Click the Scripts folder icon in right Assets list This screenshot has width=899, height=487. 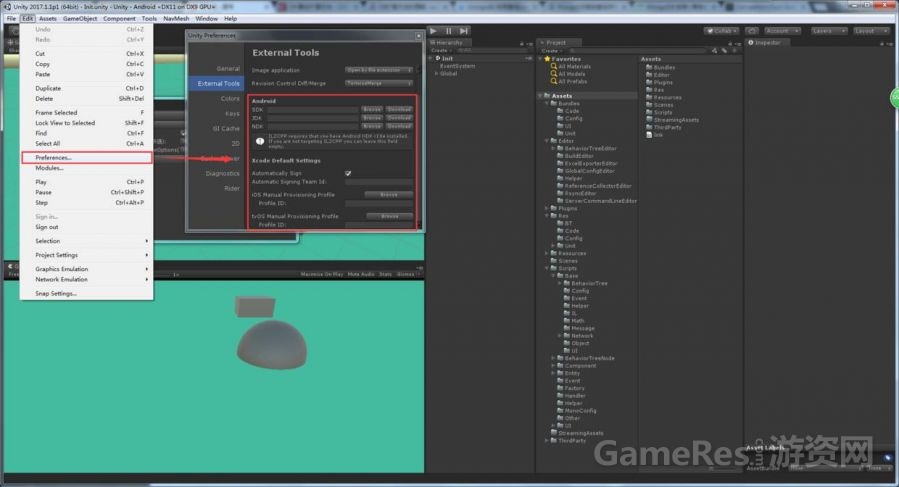pyautogui.click(x=649, y=112)
